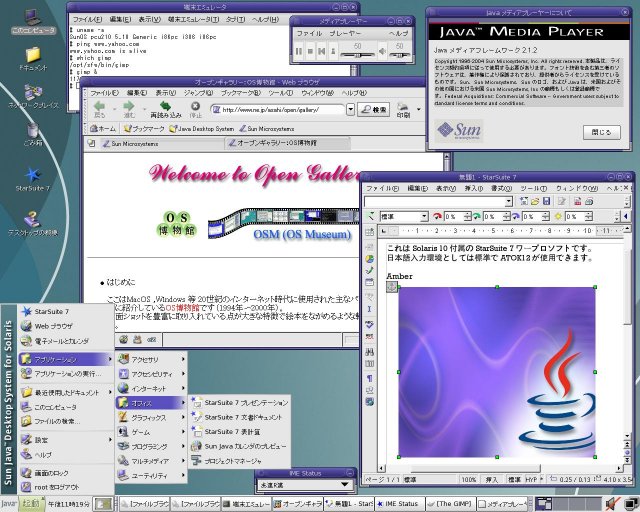Click the insert table icon in StarSuite sidebar
Image resolution: width=640 pixels, height=512 pixels.
pos(370,232)
